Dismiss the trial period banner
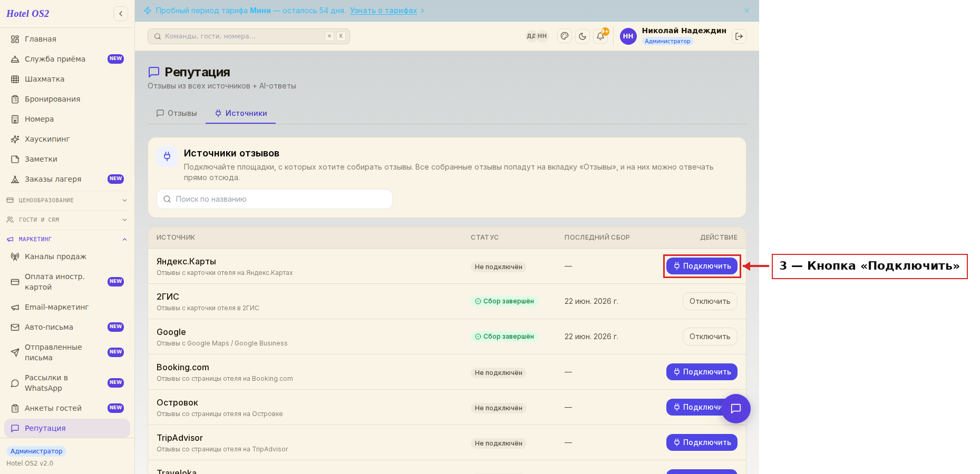The image size is (980, 474). coord(747,11)
